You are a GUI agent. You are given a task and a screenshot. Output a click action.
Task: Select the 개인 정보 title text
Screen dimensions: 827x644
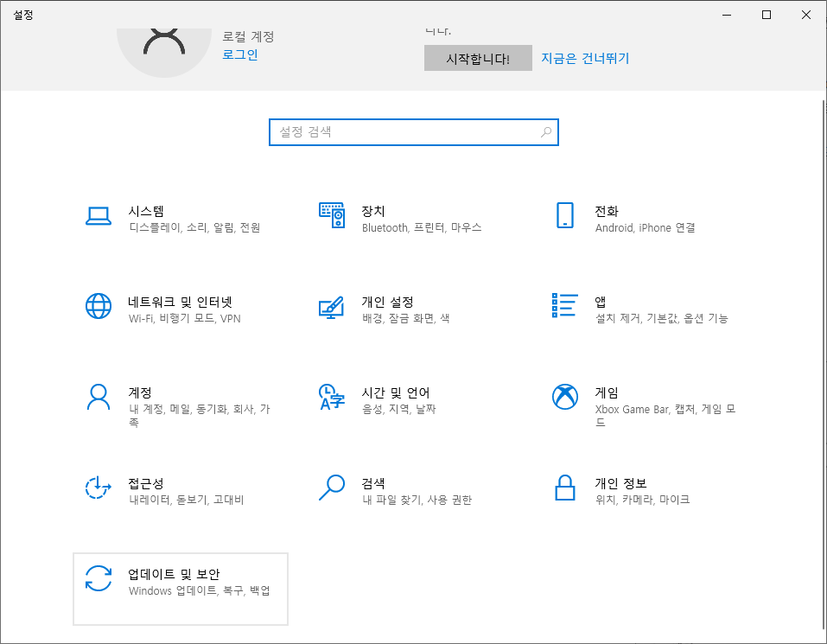pyautogui.click(x=620, y=483)
